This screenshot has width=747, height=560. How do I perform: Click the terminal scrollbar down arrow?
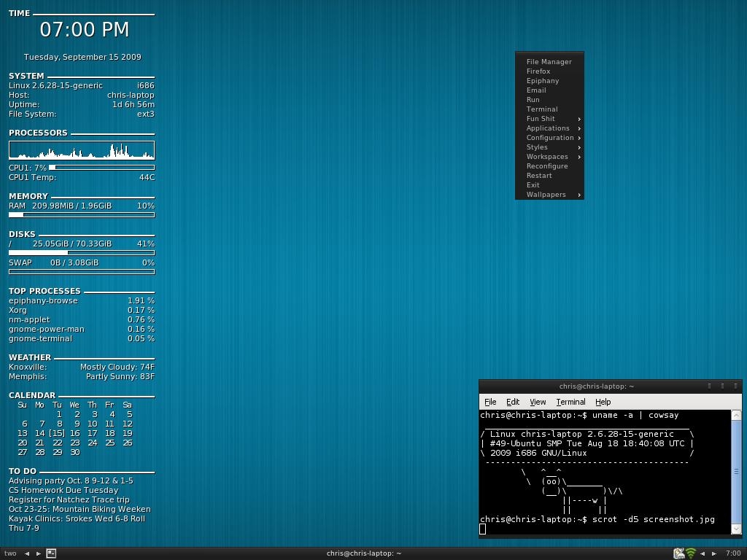click(736, 529)
